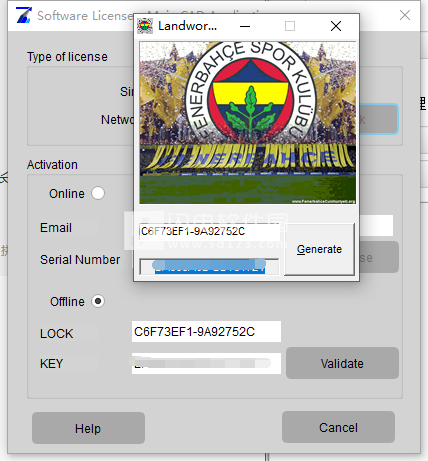Select the Online activation radio button
Image resolution: width=428 pixels, height=461 pixels.
[98, 193]
